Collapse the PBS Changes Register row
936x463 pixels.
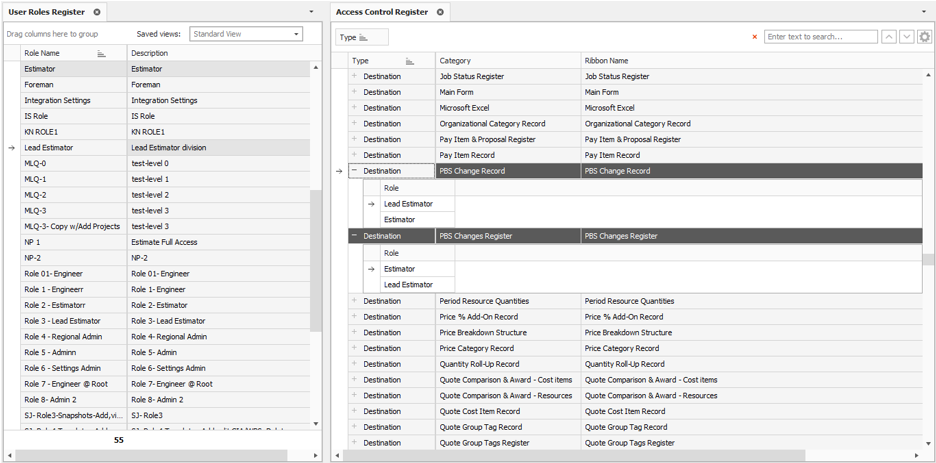pyautogui.click(x=354, y=236)
